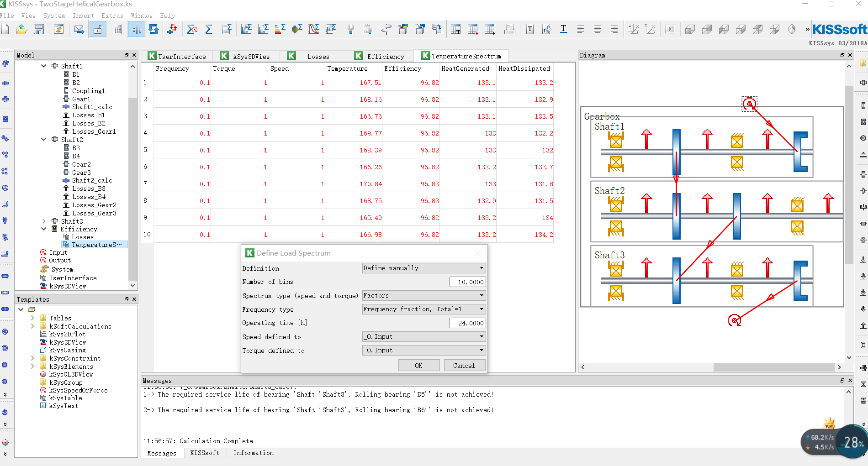
Task: Click the New file toolbar icon
Action: point(5,30)
